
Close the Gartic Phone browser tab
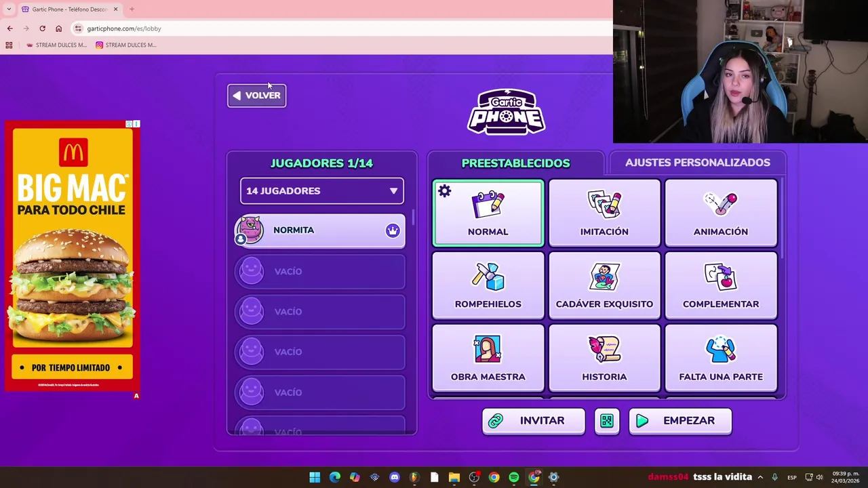(115, 9)
